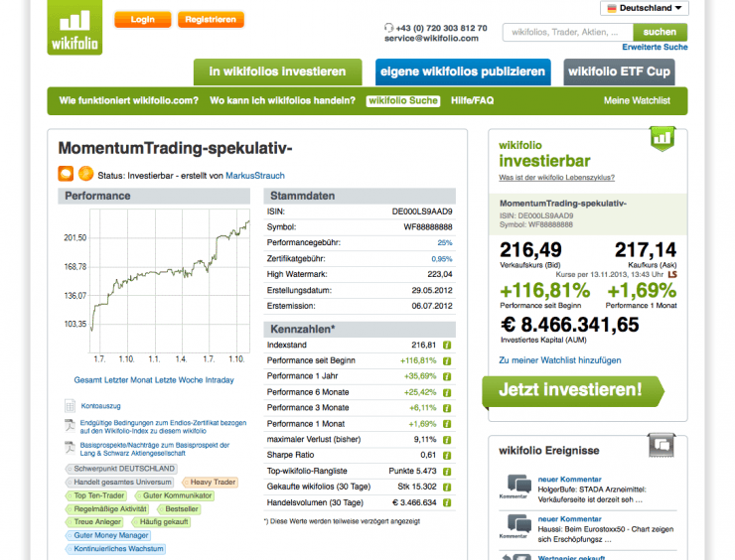Image resolution: width=735 pixels, height=560 pixels.
Task: Click the orange round status icon
Action: pyautogui.click(x=85, y=174)
